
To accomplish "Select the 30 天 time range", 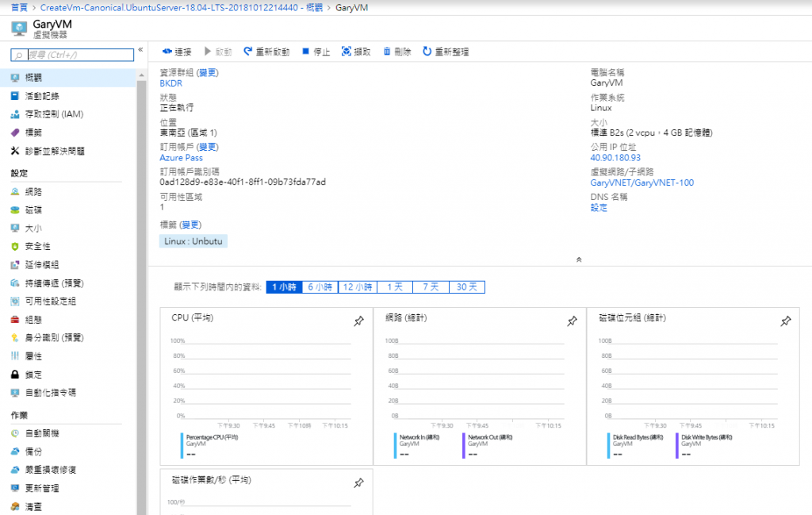I will click(x=467, y=287).
